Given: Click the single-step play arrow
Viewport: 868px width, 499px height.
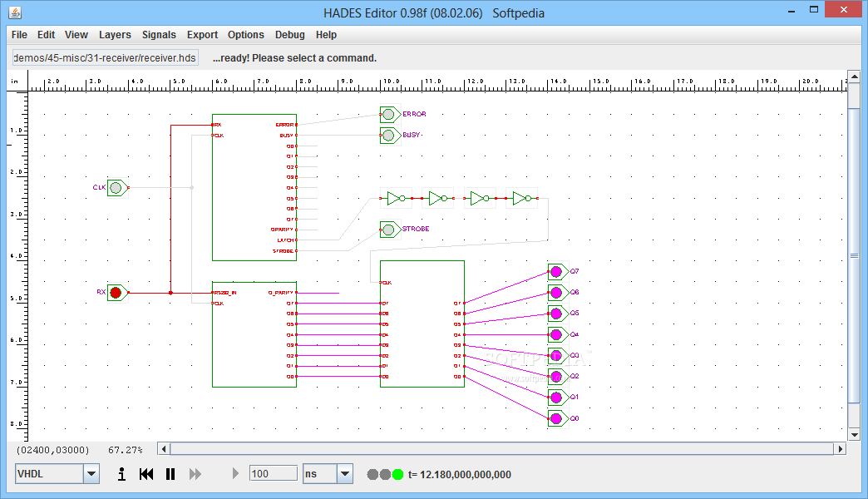Looking at the screenshot, I should [x=235, y=473].
